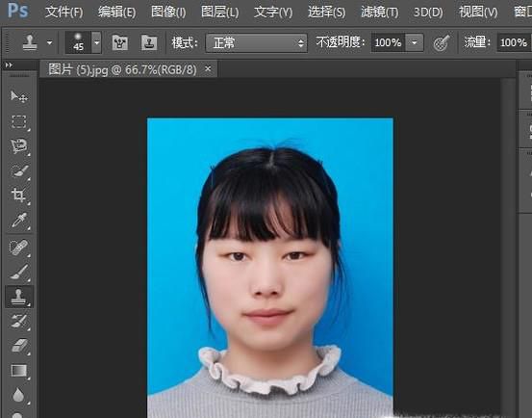532x418 pixels.
Task: Click the flow 100% field
Action: point(514,42)
